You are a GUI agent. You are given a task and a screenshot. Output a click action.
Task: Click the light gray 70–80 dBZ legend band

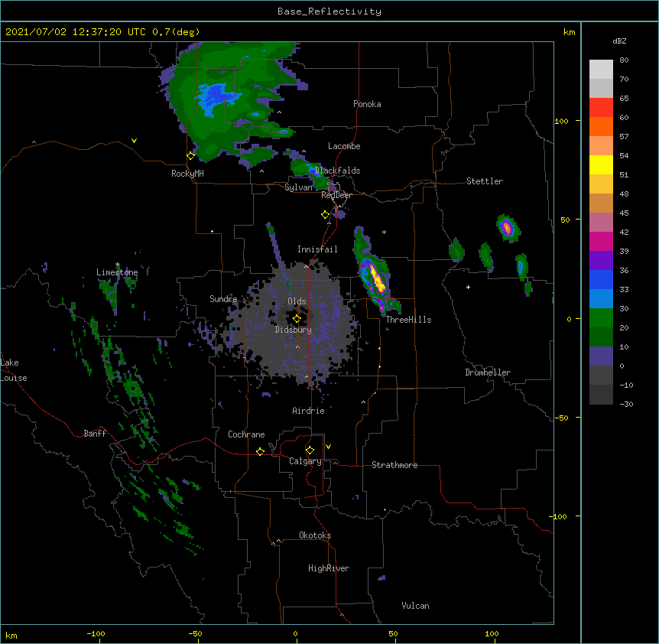601,70
